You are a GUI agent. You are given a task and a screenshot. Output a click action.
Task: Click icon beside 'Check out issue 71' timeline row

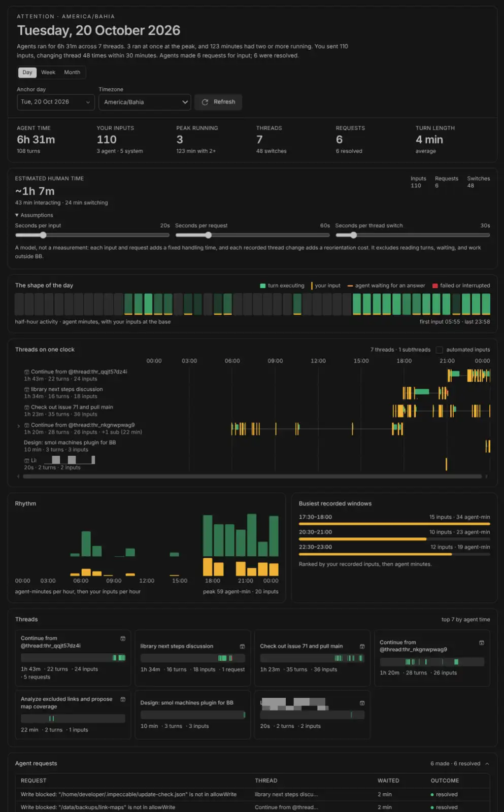pos(26,407)
